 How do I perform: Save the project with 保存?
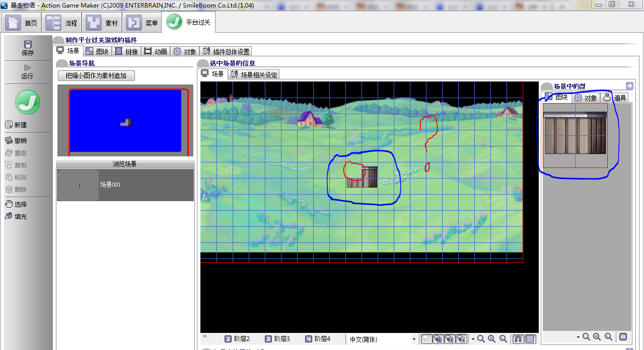[x=28, y=48]
